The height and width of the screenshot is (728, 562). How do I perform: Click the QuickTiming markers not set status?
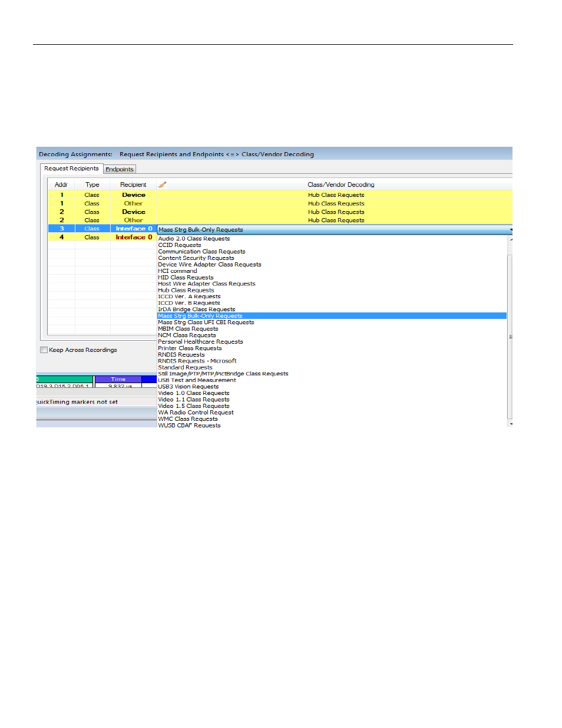(x=77, y=402)
